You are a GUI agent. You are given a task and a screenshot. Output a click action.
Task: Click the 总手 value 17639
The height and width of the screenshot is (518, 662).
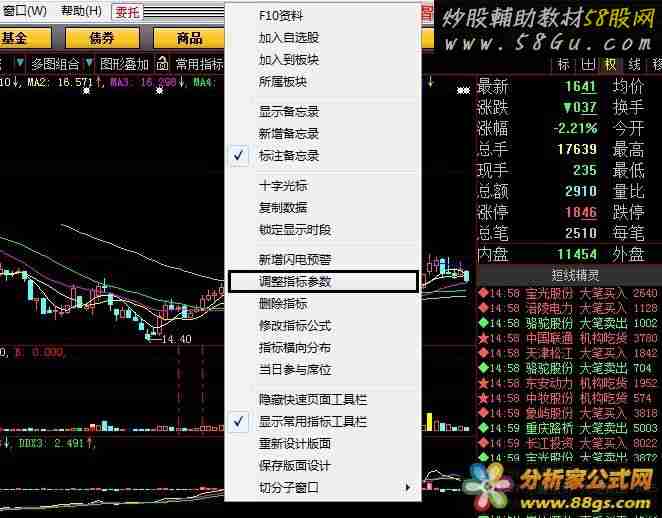tap(577, 149)
